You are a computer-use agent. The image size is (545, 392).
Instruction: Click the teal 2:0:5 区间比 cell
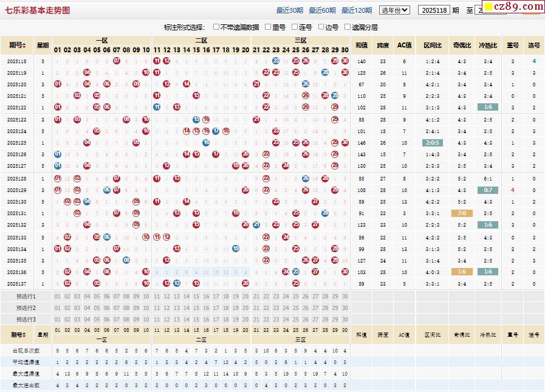click(x=433, y=143)
